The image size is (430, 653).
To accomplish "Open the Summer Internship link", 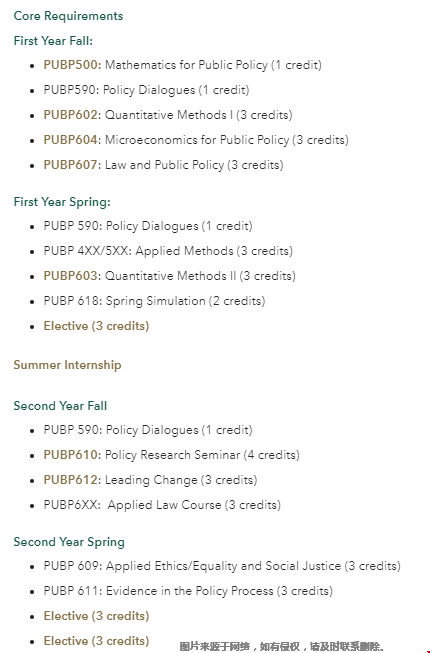I will point(67,365).
